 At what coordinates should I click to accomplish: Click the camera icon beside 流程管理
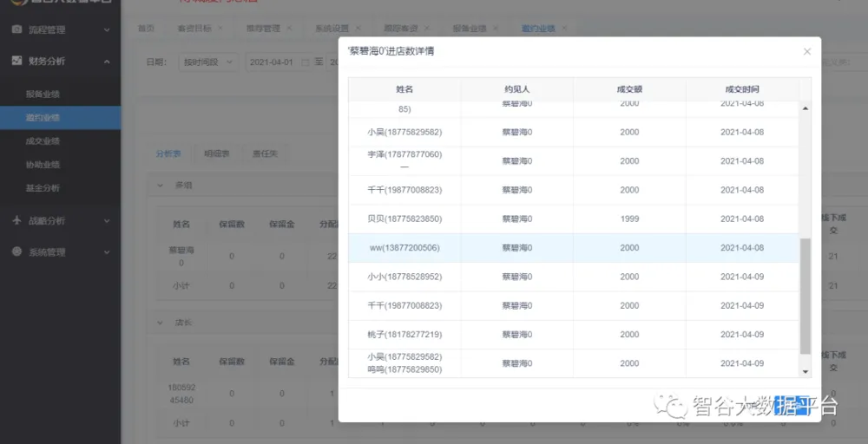coord(16,29)
